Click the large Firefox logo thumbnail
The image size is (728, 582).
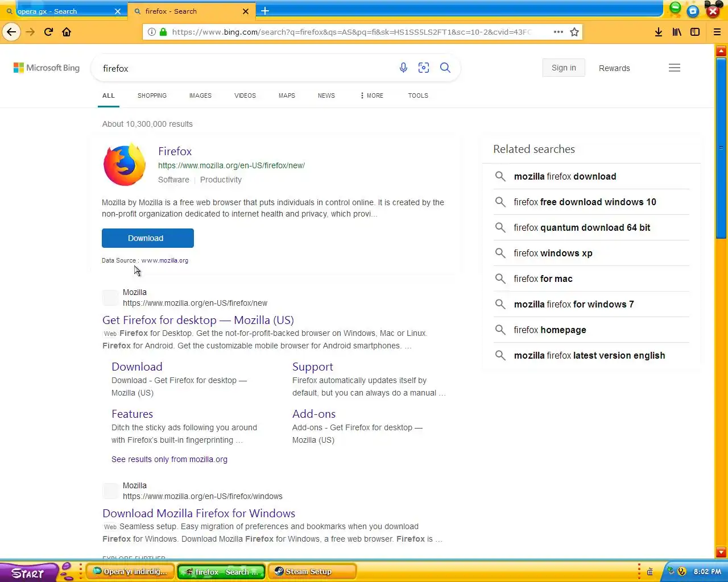[125, 165]
